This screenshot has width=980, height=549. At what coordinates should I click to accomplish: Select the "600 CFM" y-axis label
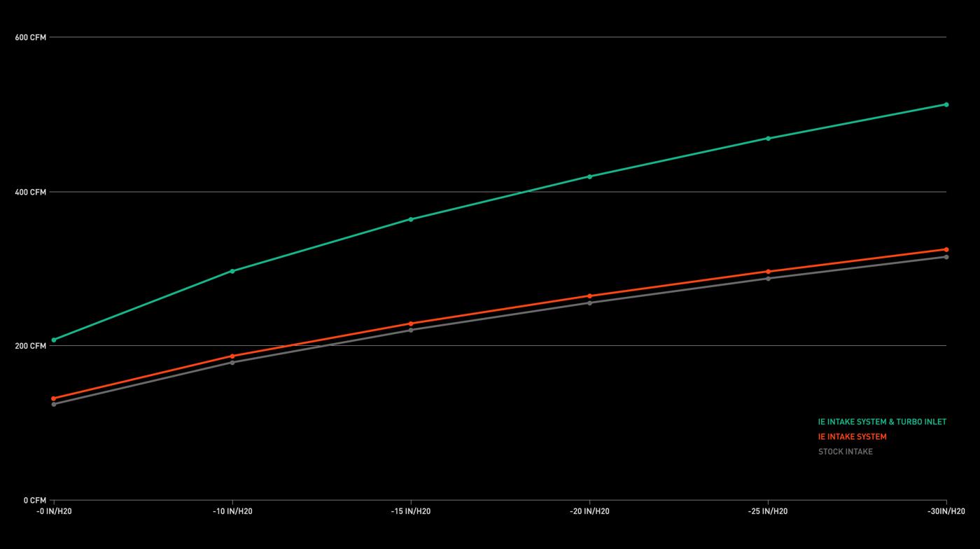pyautogui.click(x=31, y=37)
